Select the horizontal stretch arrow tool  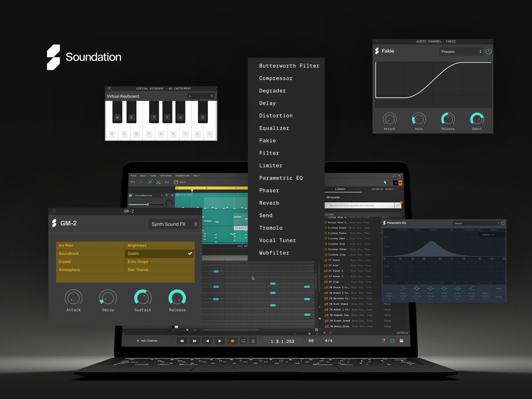pyautogui.click(x=167, y=182)
